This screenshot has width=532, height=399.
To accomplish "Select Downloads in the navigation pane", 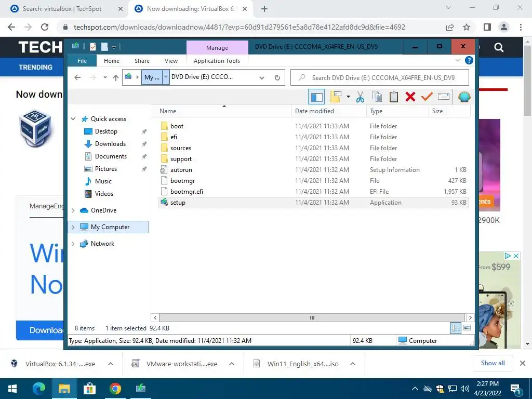I will click(x=110, y=144).
